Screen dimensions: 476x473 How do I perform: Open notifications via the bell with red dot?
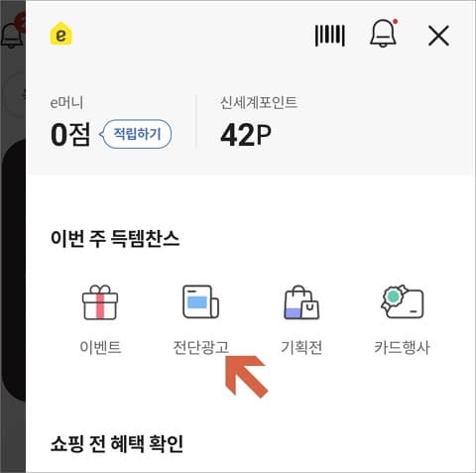(384, 33)
